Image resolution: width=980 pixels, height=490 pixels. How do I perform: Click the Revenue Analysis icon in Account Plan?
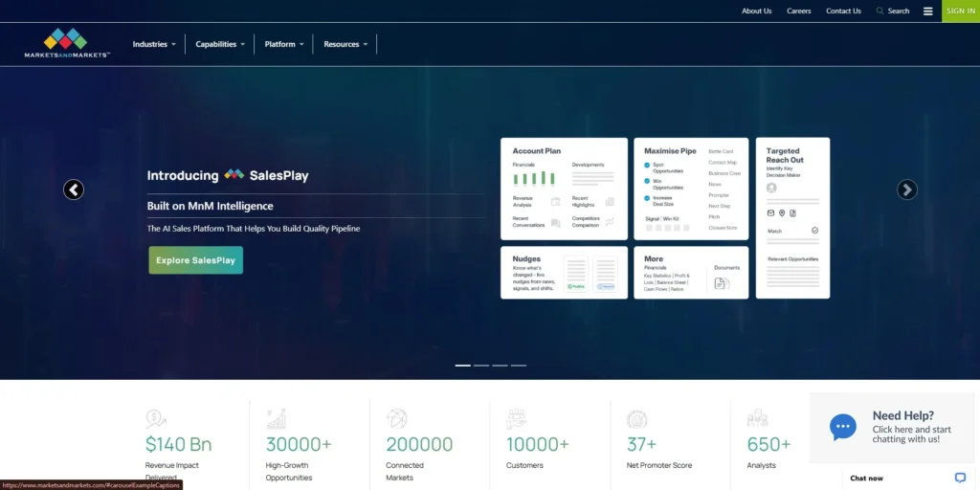pos(556,201)
